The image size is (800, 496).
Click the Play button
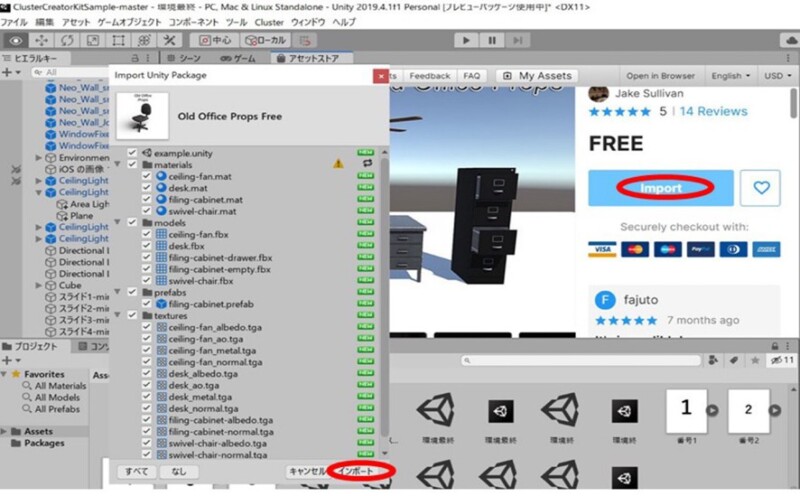click(466, 40)
